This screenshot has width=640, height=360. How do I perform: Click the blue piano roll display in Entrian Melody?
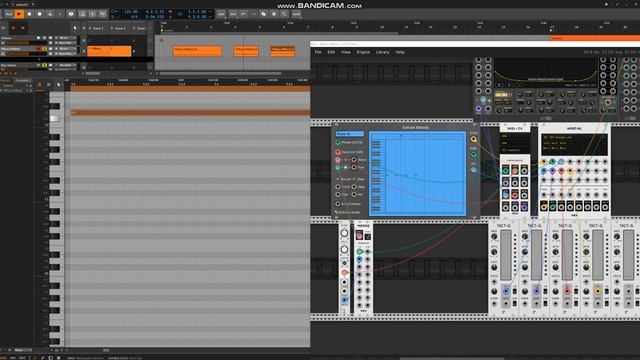pyautogui.click(x=418, y=173)
